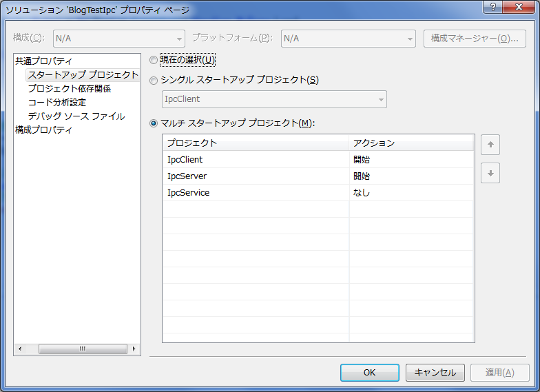Screen dimensions: 540x392
Task: Confirm with the OK button
Action: [x=369, y=373]
